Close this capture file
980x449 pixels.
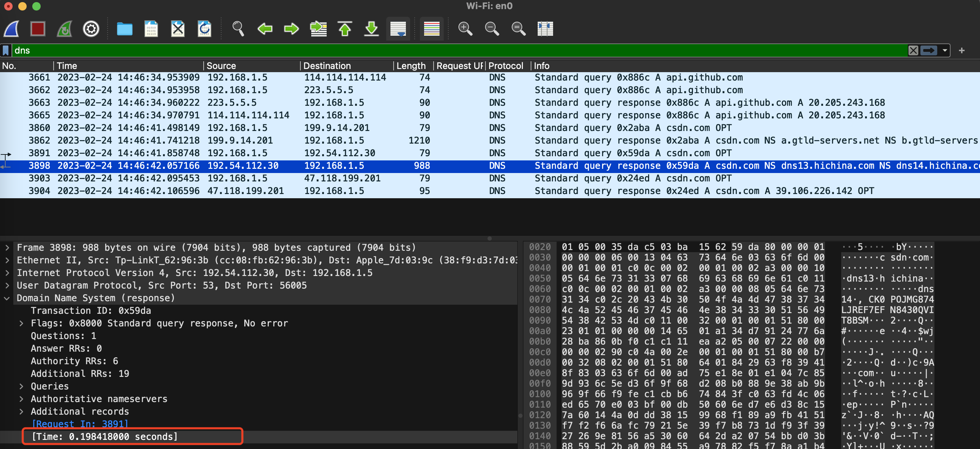coord(178,28)
